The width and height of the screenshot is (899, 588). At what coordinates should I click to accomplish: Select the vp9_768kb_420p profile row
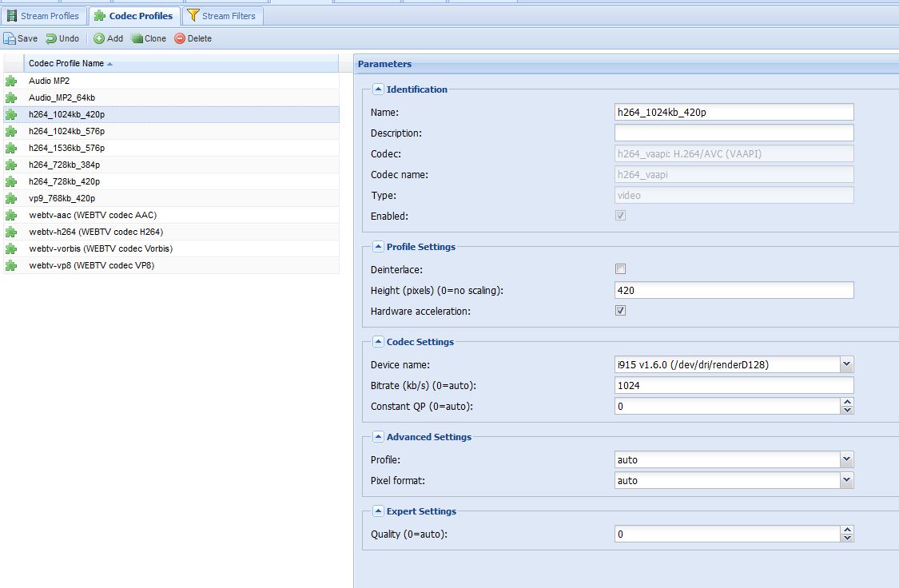tap(172, 198)
